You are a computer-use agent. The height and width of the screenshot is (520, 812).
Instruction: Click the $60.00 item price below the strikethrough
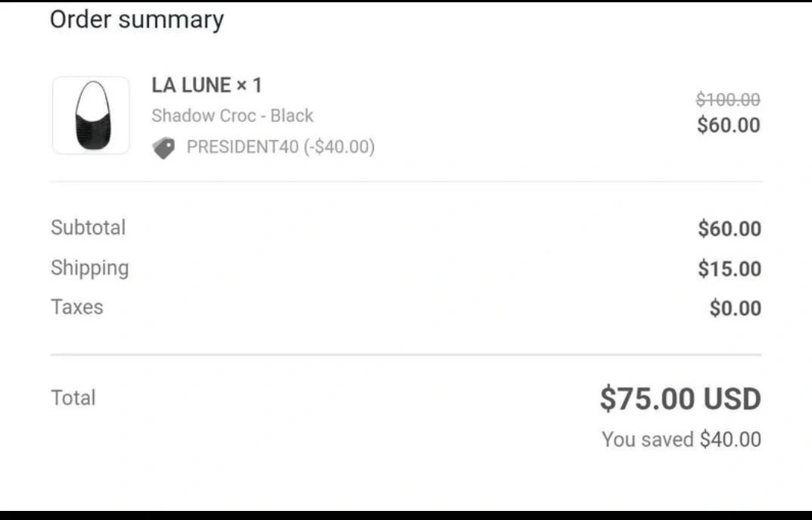coord(728,125)
